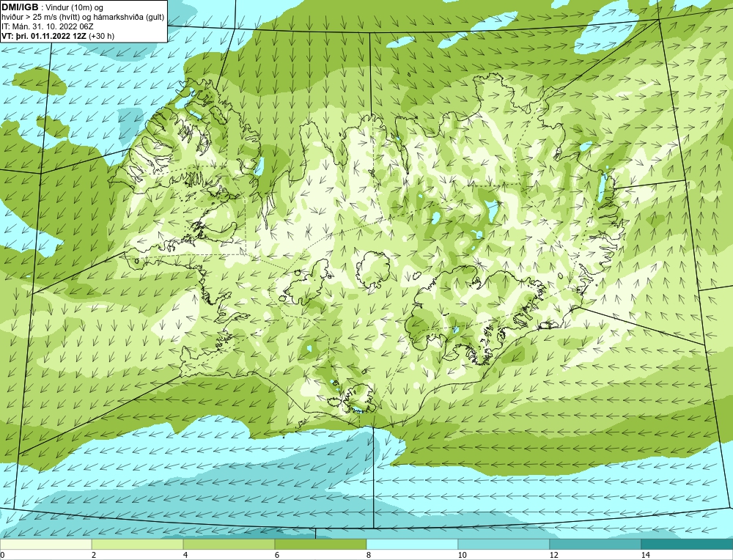The height and width of the screenshot is (560, 733).
Task: Click the 4–6 m/s green legend swatch
Action: pyautogui.click(x=229, y=544)
